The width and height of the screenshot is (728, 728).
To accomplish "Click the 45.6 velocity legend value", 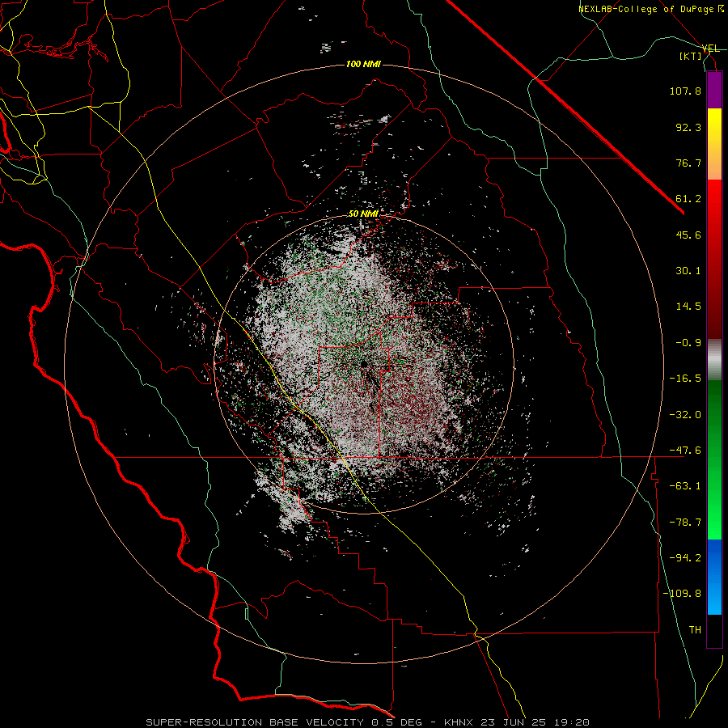I will (x=688, y=235).
